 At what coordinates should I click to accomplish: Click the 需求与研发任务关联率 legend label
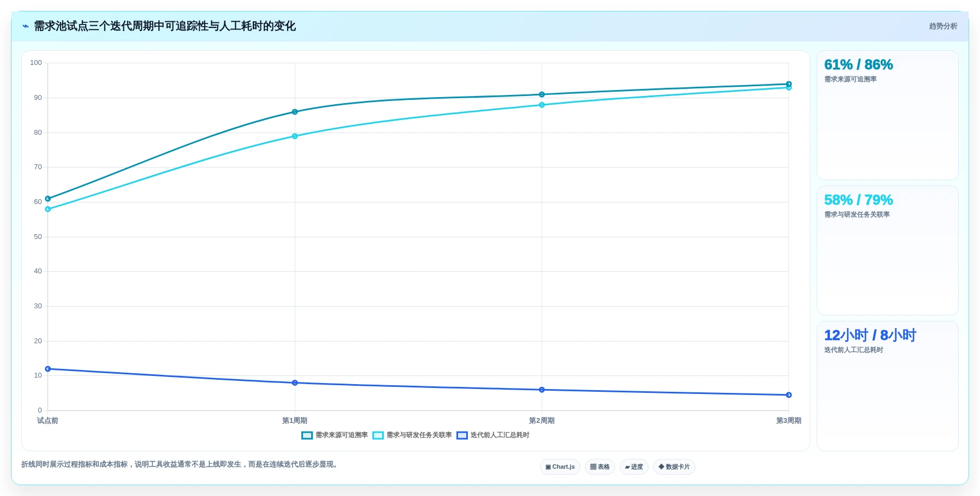419,435
